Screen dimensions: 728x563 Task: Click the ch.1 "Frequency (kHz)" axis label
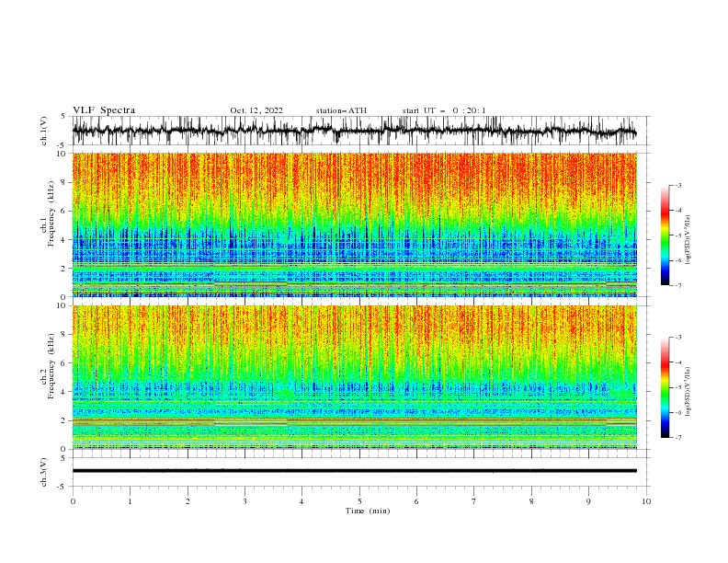[51, 214]
